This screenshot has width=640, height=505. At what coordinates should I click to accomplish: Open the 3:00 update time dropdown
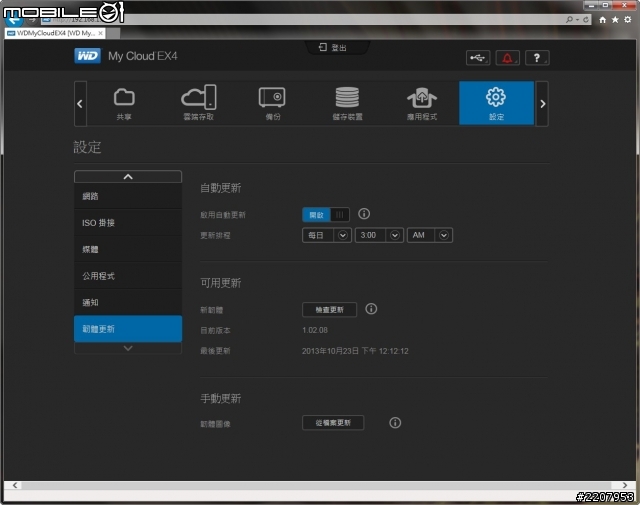point(379,235)
